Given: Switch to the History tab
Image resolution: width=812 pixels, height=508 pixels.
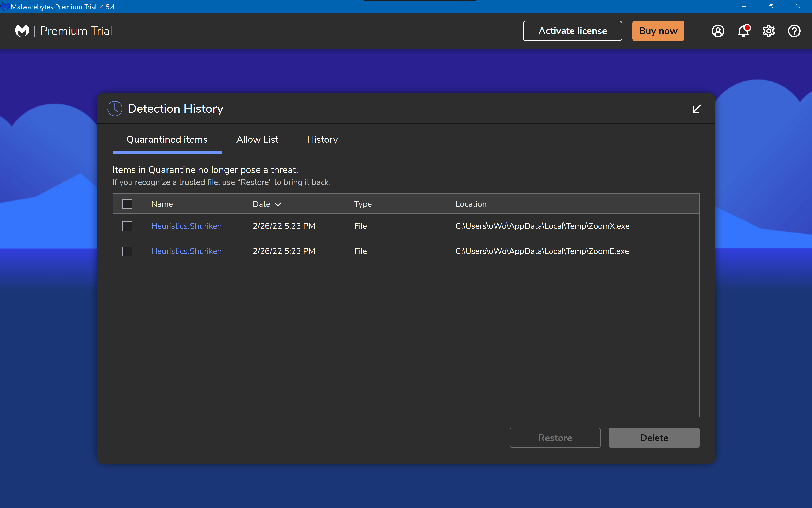Looking at the screenshot, I should (x=322, y=139).
